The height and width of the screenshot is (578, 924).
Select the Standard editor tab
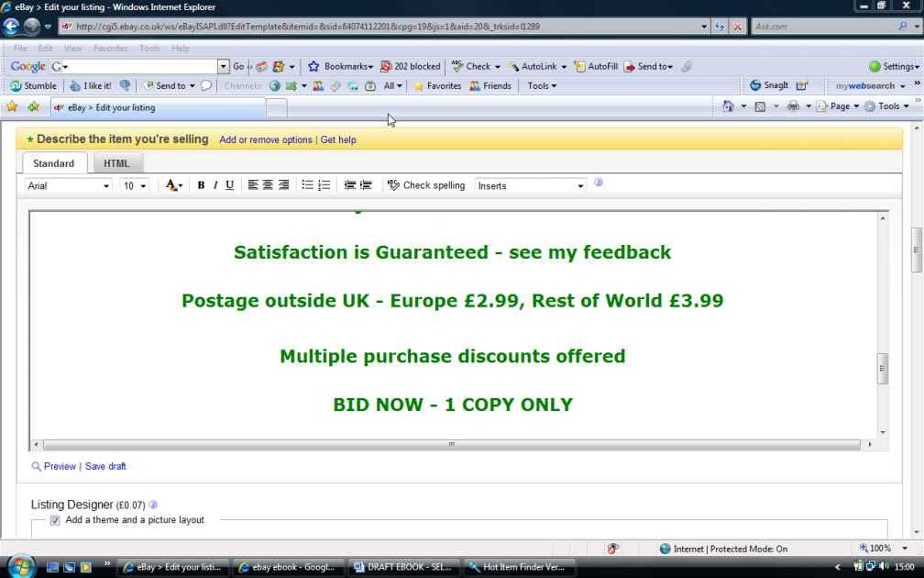(x=54, y=163)
